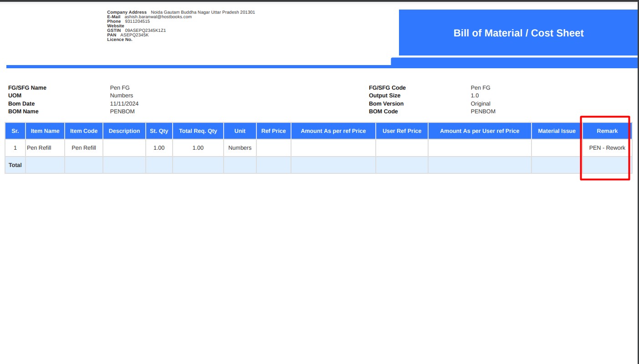The height and width of the screenshot is (364, 639).
Task: Click the Sr. column header
Action: point(15,131)
